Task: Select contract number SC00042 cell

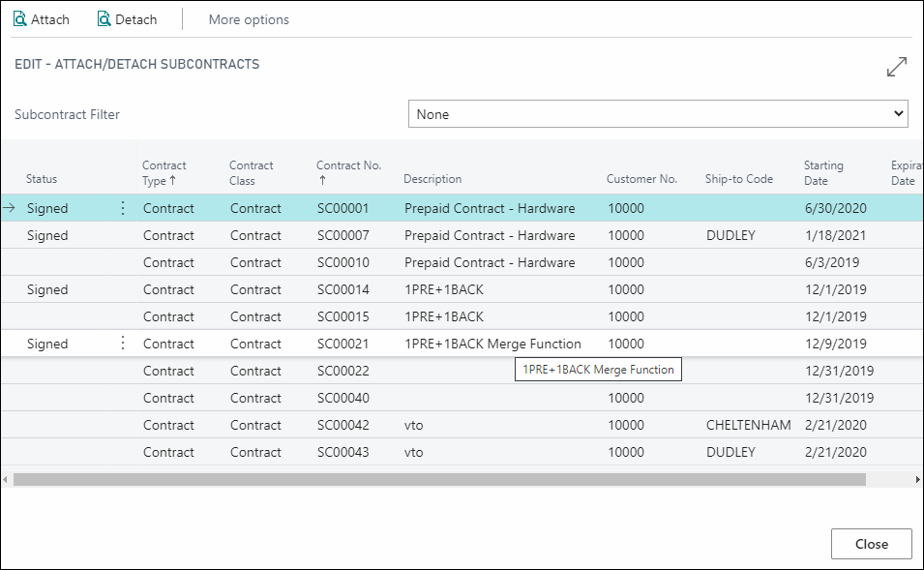Action: (343, 425)
